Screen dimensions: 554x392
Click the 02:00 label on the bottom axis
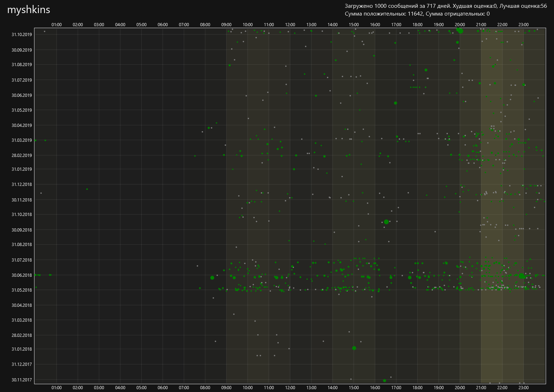point(78,388)
